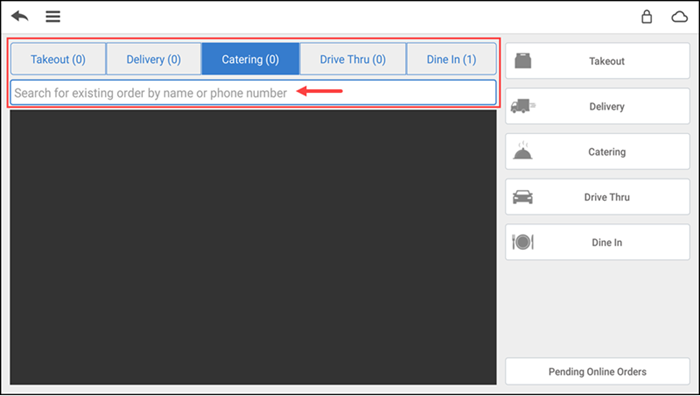The width and height of the screenshot is (700, 396).
Task: Check the cloud sync icon
Action: tap(679, 17)
